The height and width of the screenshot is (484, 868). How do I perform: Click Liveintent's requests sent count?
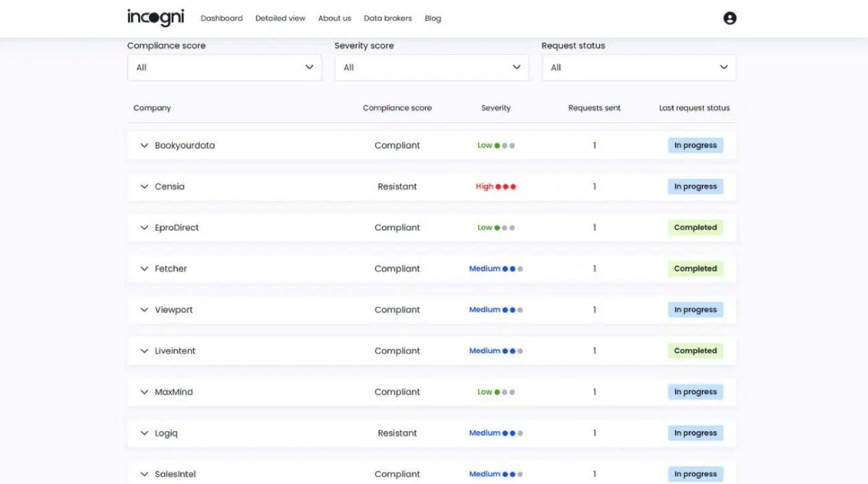click(594, 351)
